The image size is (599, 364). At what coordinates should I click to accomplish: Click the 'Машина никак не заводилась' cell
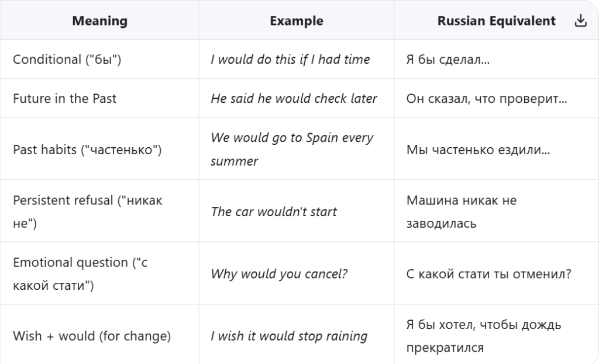(x=462, y=212)
